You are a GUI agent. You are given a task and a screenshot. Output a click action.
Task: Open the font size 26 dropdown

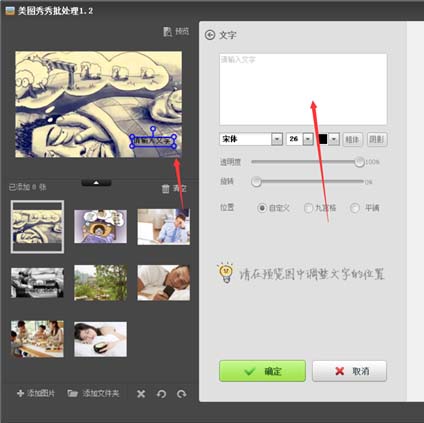tap(308, 139)
